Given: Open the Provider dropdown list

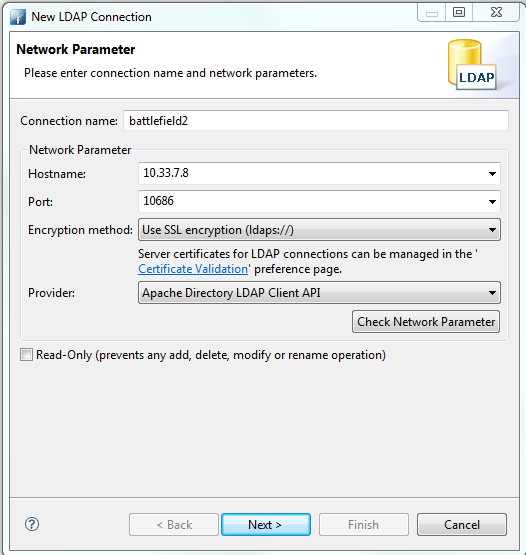Looking at the screenshot, I should coord(319,293).
